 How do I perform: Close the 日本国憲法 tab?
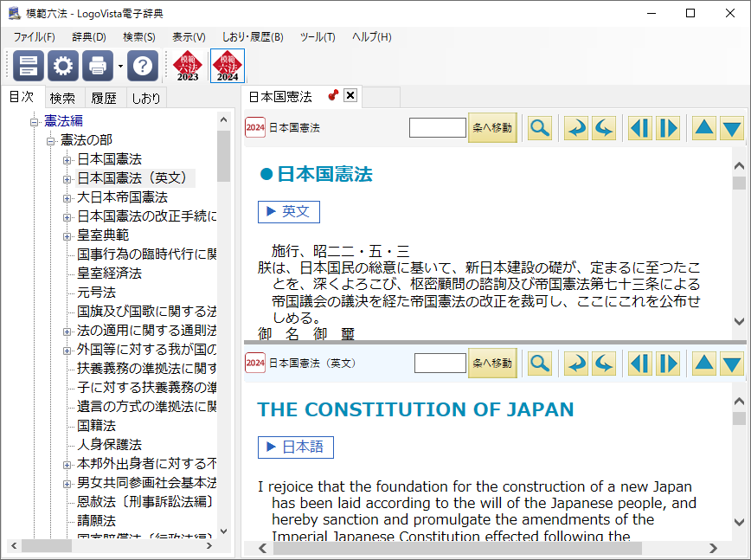coord(350,95)
